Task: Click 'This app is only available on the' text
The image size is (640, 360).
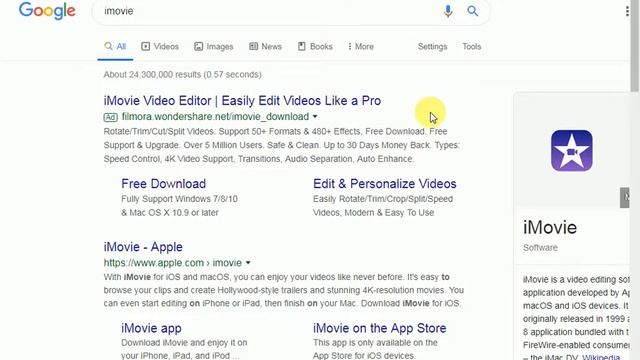Action: 375,343
